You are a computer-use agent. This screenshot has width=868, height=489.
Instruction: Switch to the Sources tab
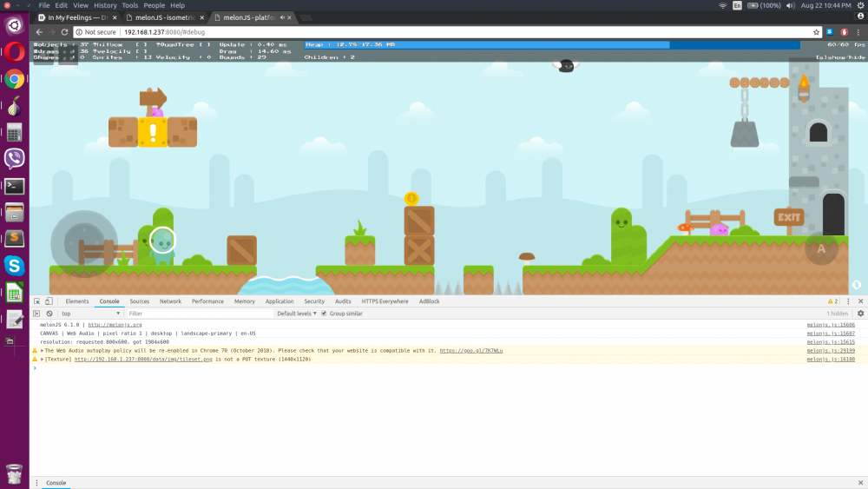140,301
